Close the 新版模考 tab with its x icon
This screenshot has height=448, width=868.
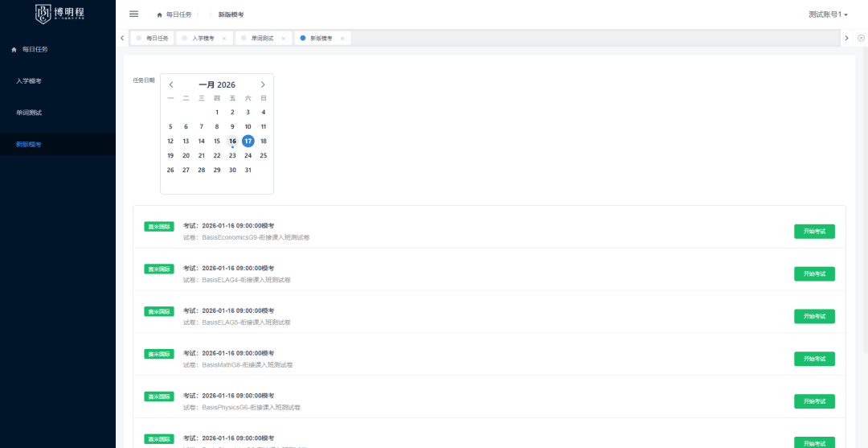[x=342, y=39]
